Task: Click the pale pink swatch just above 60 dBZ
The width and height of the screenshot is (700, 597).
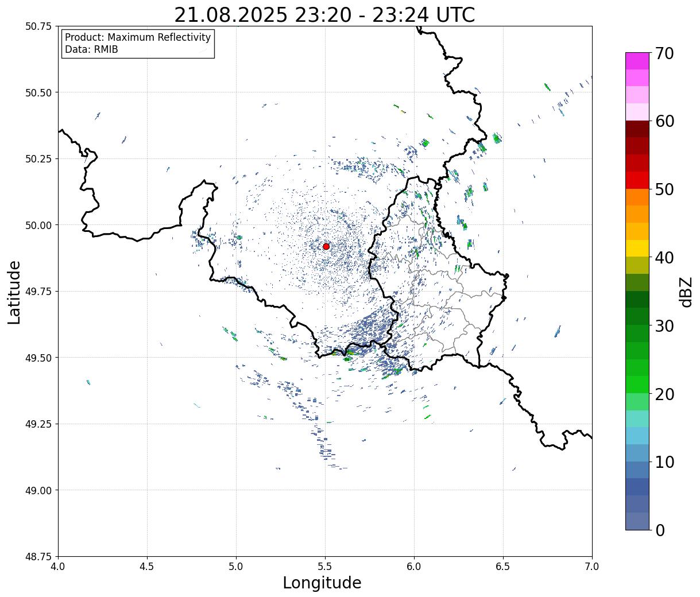Action: point(637,112)
